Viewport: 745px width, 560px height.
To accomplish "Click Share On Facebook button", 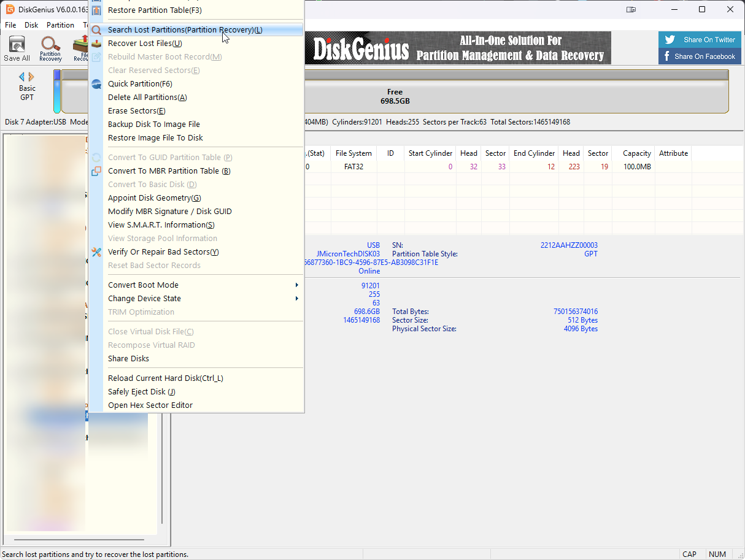I will [x=704, y=56].
